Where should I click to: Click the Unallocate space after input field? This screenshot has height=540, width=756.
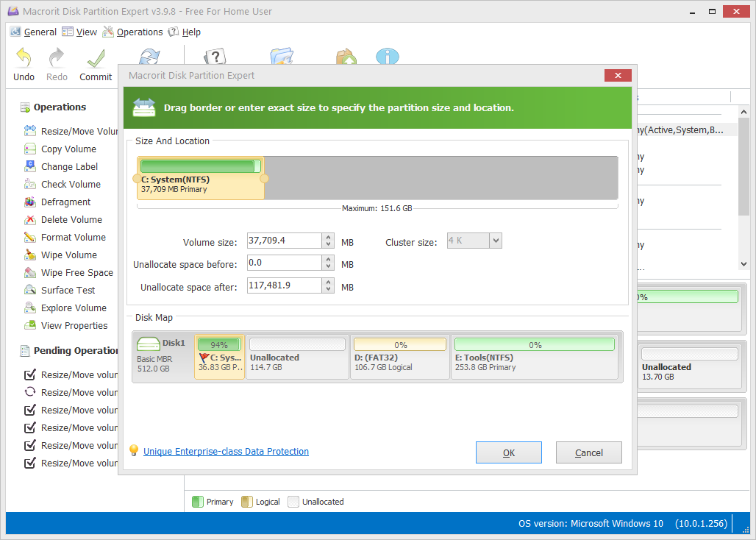point(285,285)
